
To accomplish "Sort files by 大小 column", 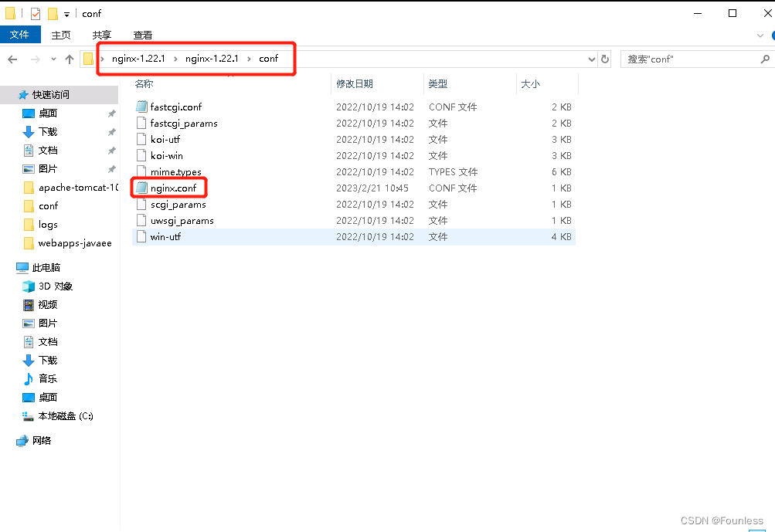I will click(530, 84).
